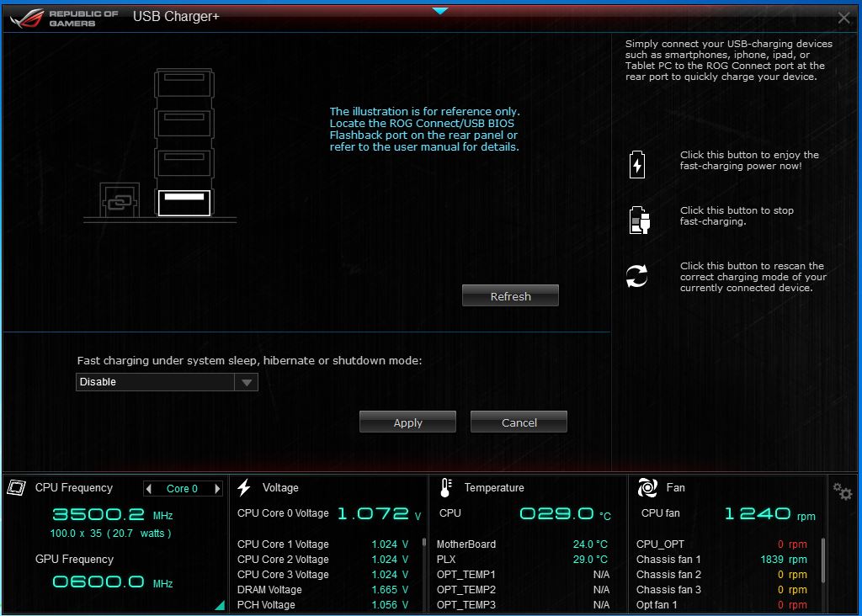The width and height of the screenshot is (862, 616).
Task: Select the Chassis fan 2 row
Action: (721, 574)
